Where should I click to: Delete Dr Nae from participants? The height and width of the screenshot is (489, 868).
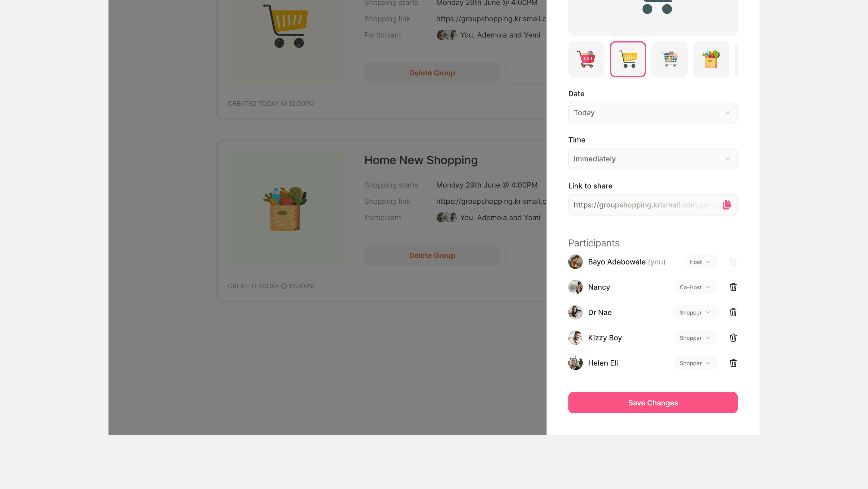[733, 312]
